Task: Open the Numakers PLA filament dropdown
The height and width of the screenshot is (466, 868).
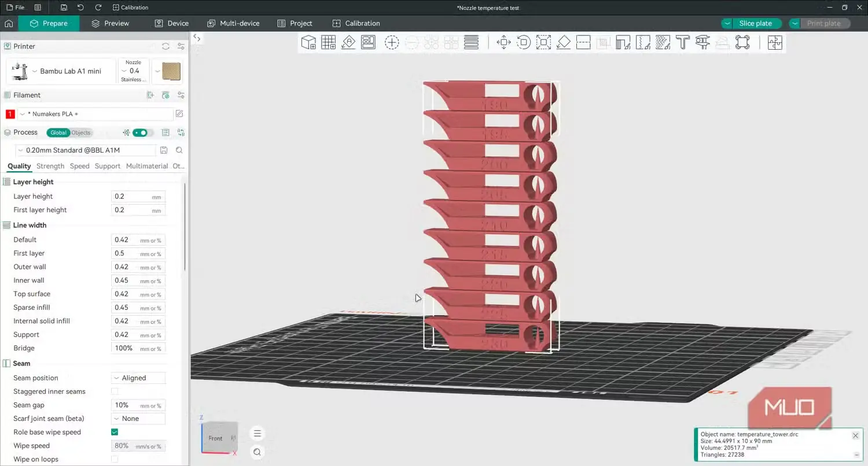Action: (95, 114)
